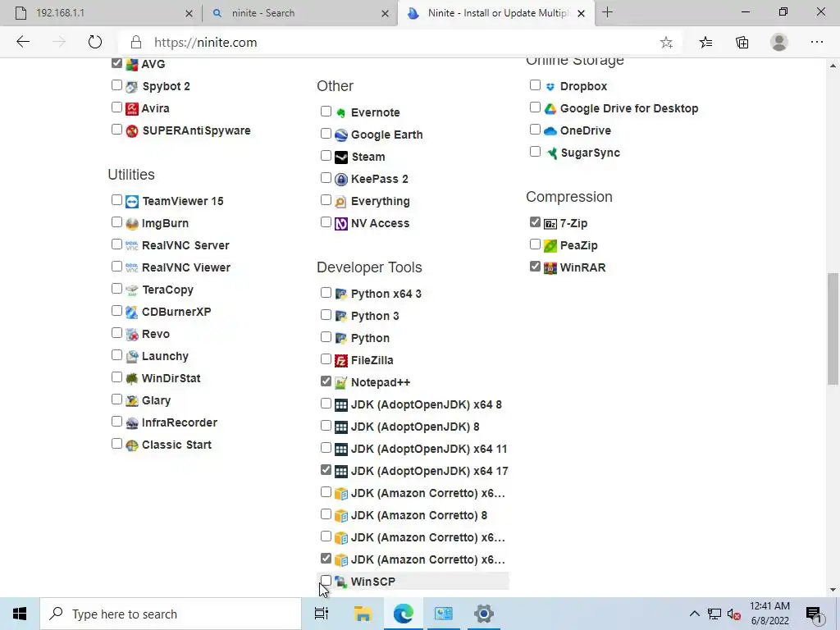The image size is (840, 630).
Task: Click the Spybot 2 app icon
Action: pos(132,86)
